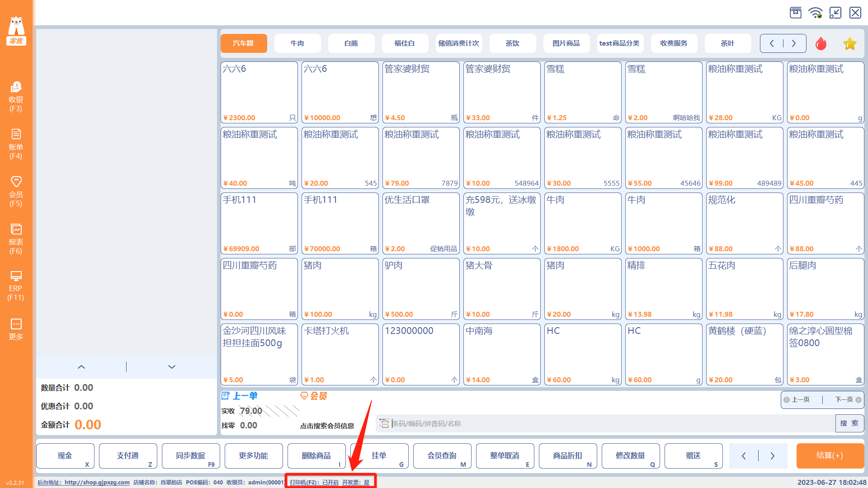
Task: Add 黄鹤楼（硬蓝） product tile
Action: click(x=745, y=355)
